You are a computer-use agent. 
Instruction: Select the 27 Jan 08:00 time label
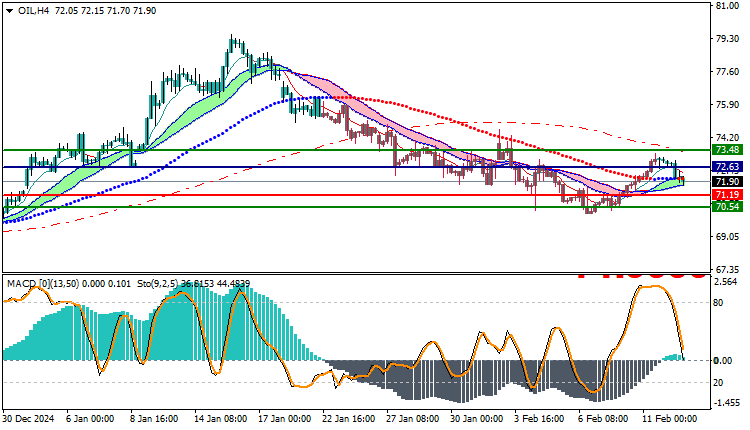(412, 419)
